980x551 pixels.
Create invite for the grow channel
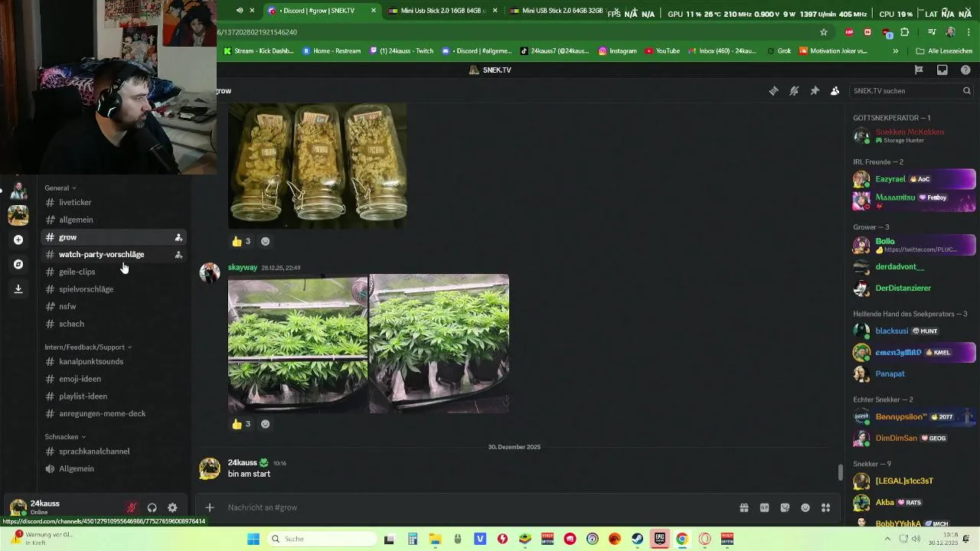tap(178, 237)
